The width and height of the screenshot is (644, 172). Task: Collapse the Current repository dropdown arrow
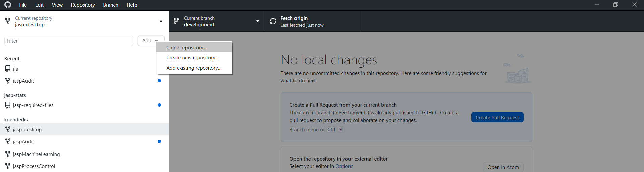click(161, 21)
